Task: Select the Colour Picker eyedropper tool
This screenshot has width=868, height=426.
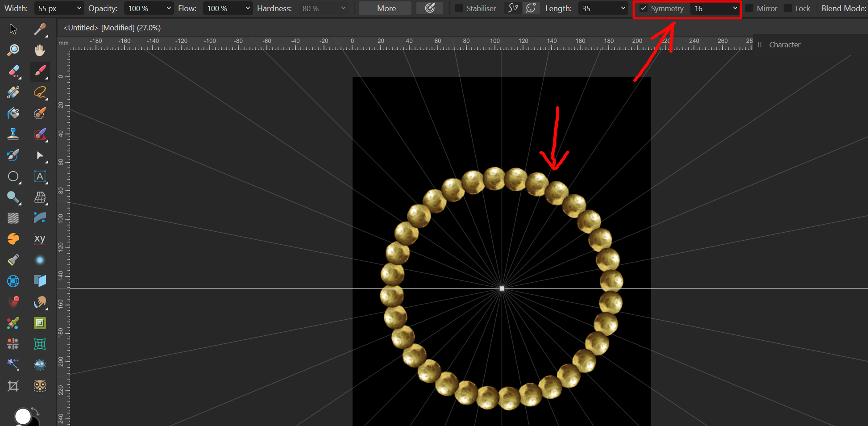Action: tap(40, 29)
